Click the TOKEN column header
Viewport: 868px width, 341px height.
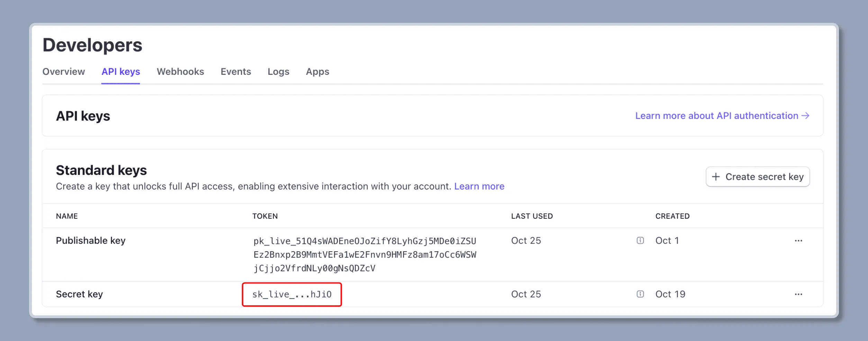(x=265, y=216)
